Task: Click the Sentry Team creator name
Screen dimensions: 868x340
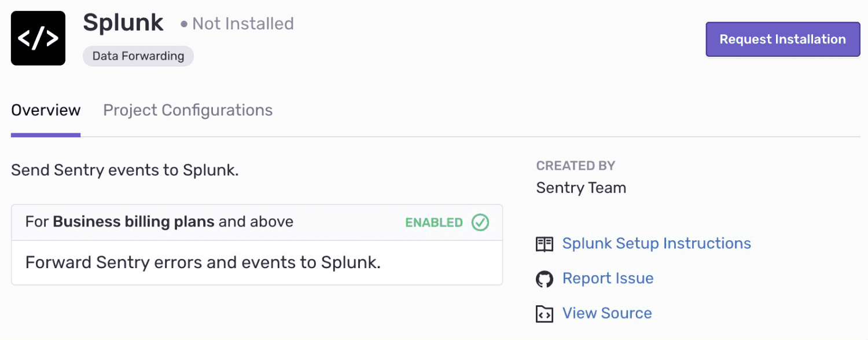Action: coord(581,188)
